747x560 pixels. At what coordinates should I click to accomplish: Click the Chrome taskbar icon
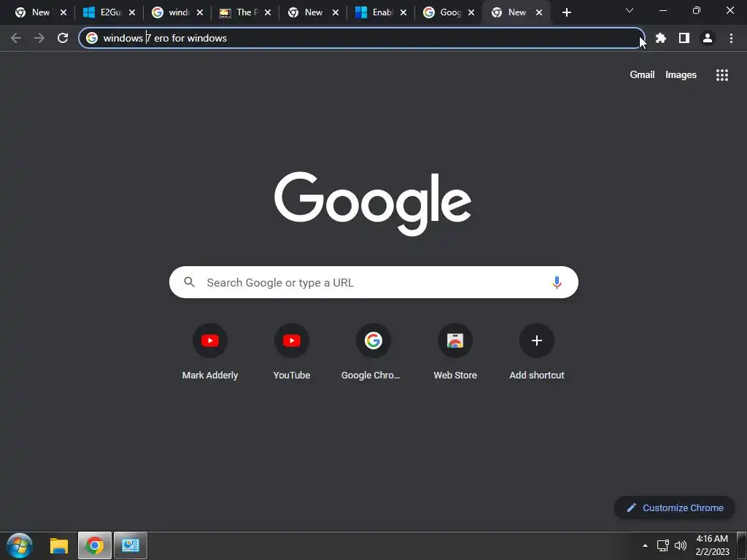coord(94,545)
